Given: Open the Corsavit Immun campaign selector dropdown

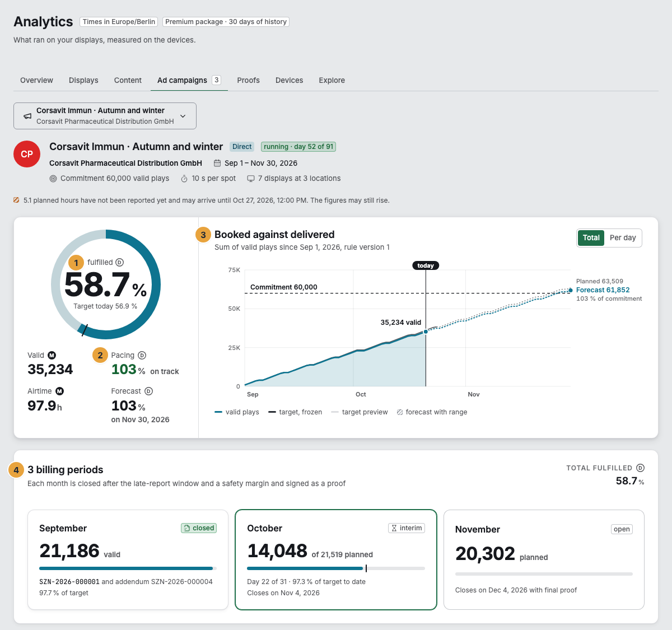Looking at the screenshot, I should tap(105, 116).
